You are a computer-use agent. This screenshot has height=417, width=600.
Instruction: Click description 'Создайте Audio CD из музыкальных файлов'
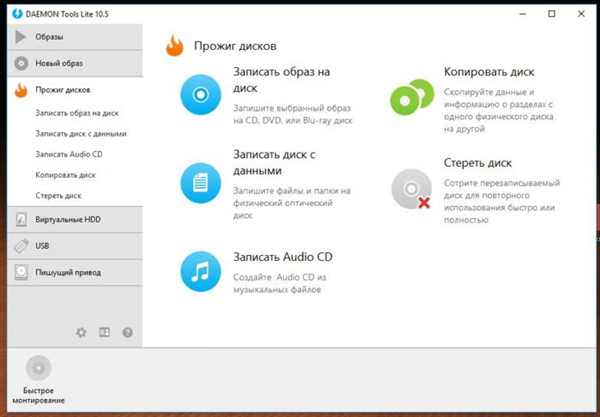click(279, 283)
